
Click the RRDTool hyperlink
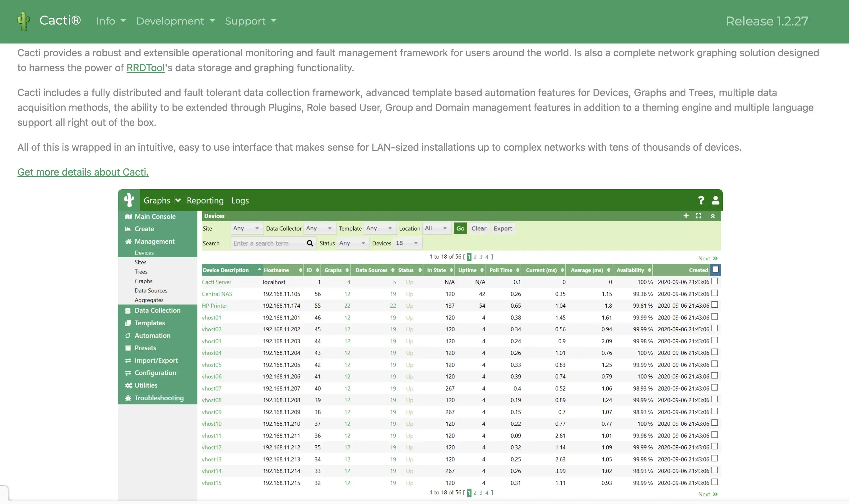(145, 67)
